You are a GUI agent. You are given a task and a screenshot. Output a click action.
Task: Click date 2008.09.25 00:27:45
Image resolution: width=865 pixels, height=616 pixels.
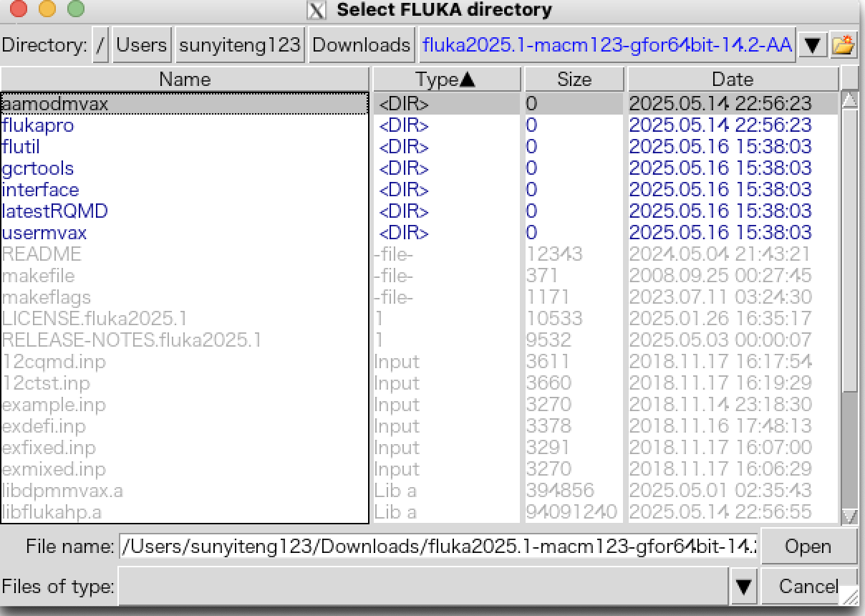pyautogui.click(x=720, y=276)
